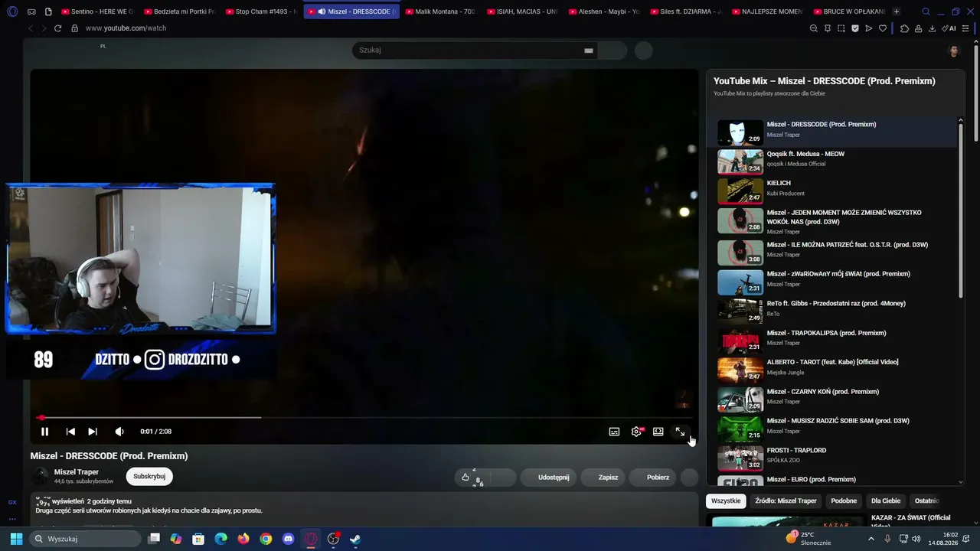Filter suggestions by Podobne chip
Viewport: 980px width, 551px height.
click(844, 500)
